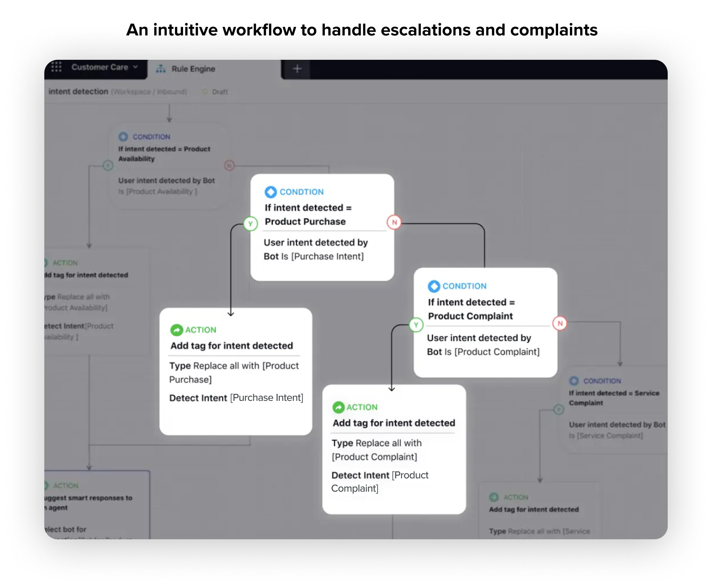The width and height of the screenshot is (712, 588).
Task: Click the Workspace / Inbound breadcrumb
Action: tap(149, 92)
